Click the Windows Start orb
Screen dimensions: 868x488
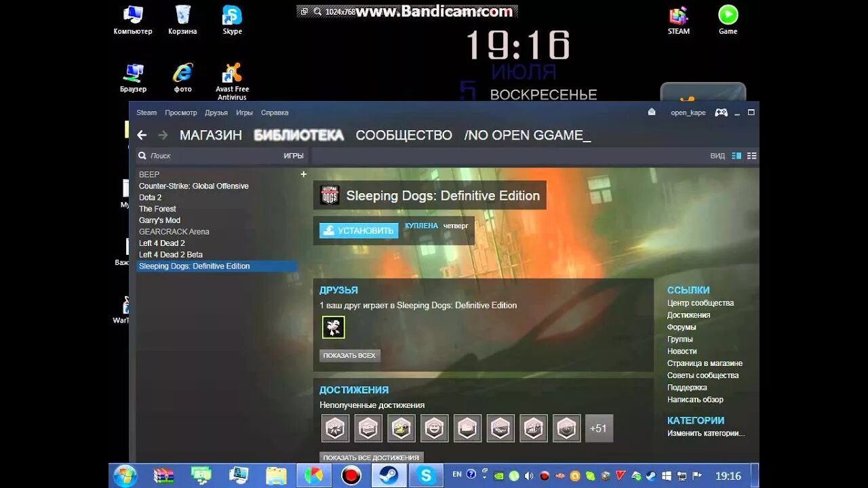point(125,476)
